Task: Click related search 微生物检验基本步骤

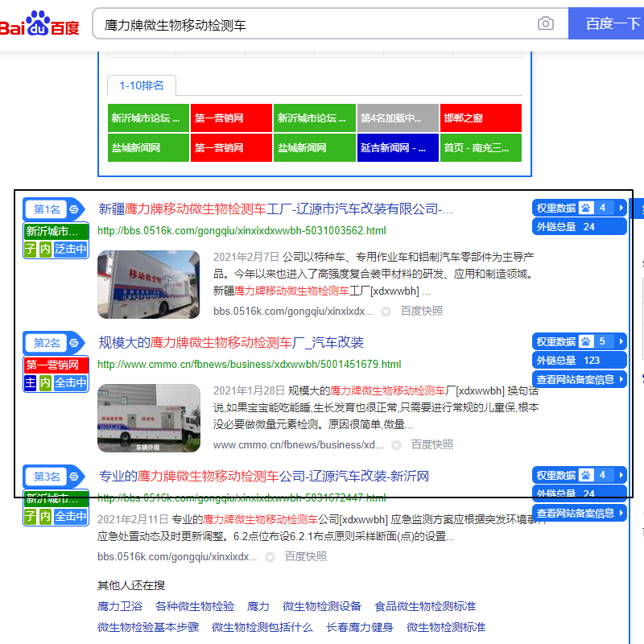Action: (x=148, y=627)
